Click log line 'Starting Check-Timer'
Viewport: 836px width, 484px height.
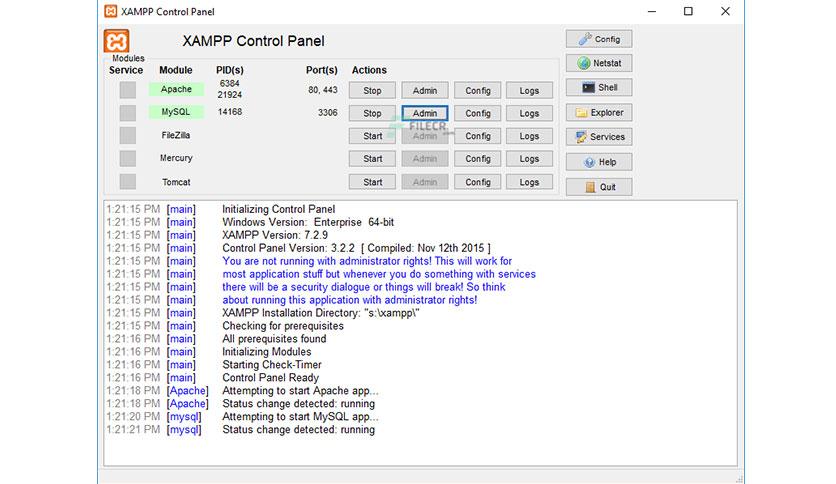coord(272,365)
